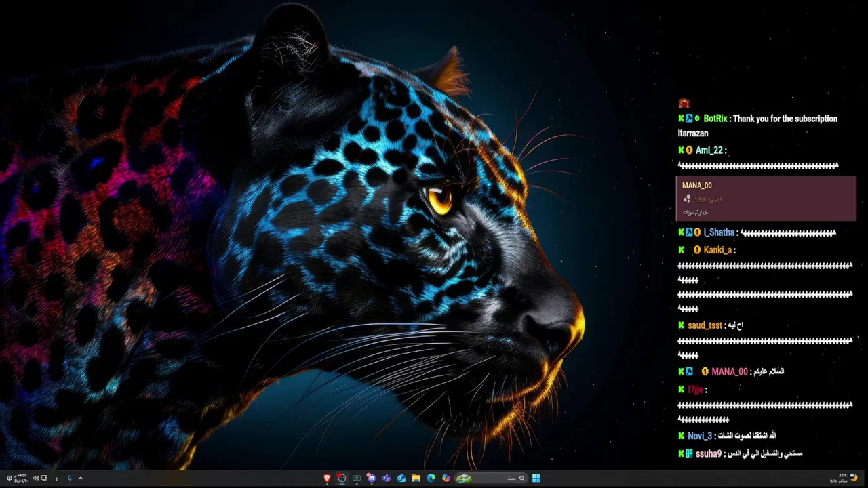Screen dimensions: 868x488
Task: Expand the hidden tray icons chevron
Action: [81, 478]
